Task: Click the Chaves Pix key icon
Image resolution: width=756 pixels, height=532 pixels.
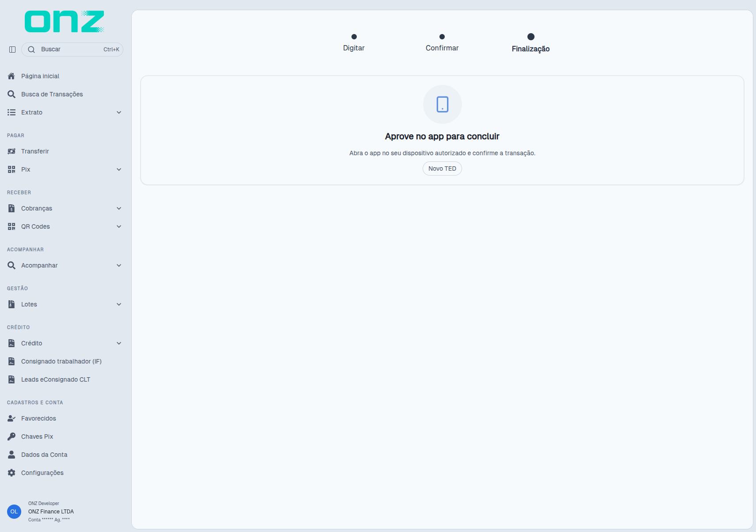Action: pos(11,436)
